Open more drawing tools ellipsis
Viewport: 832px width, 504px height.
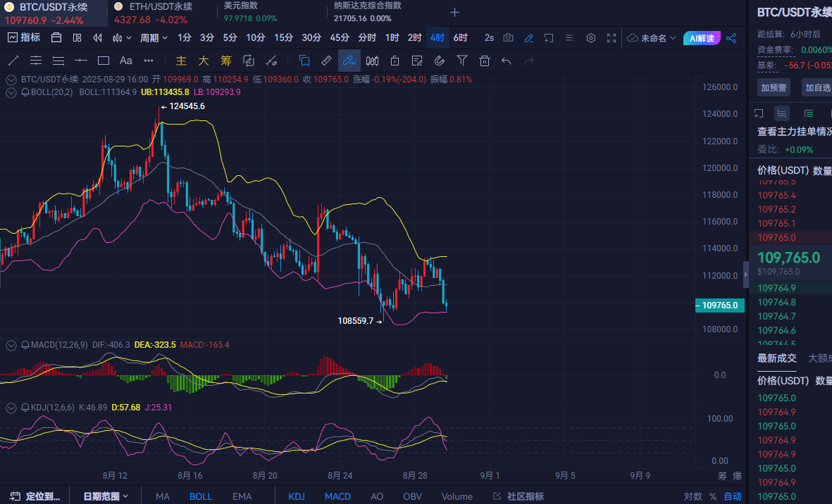point(149,61)
